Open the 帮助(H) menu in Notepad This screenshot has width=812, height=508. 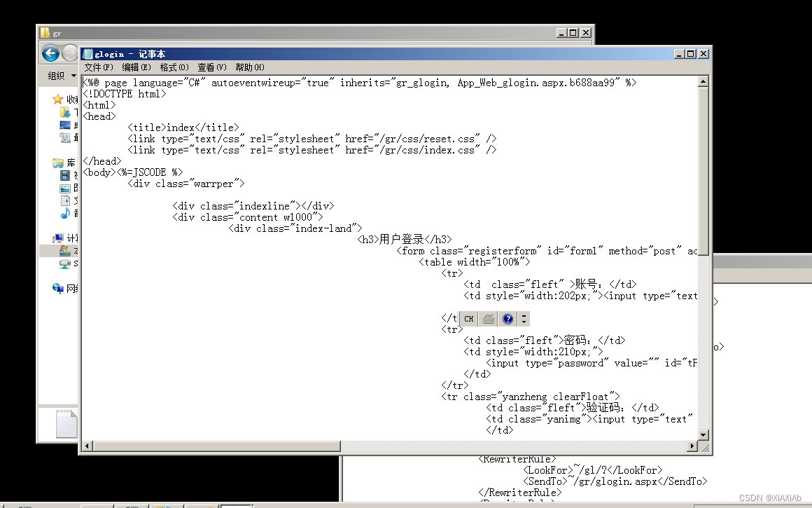click(250, 67)
